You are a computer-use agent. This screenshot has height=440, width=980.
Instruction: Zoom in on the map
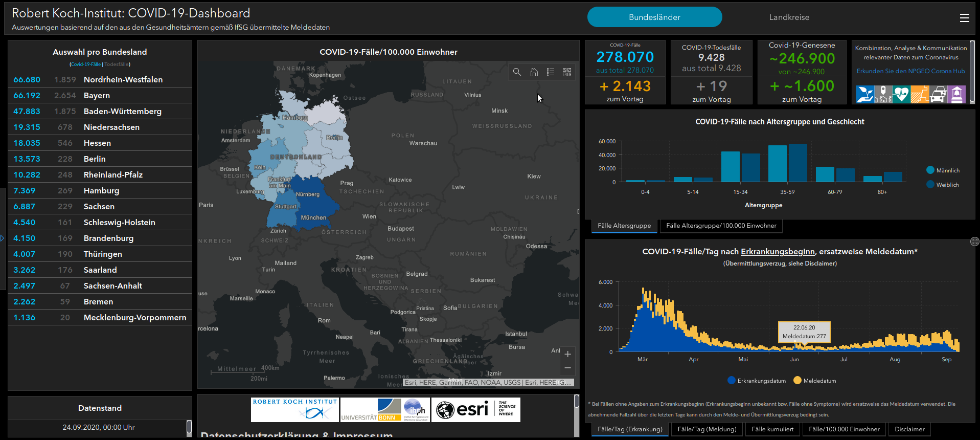567,354
